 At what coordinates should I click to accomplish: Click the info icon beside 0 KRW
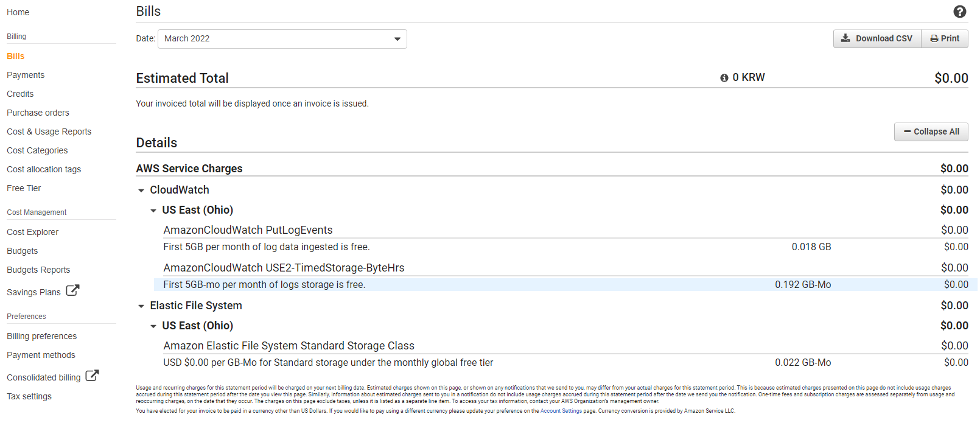724,78
